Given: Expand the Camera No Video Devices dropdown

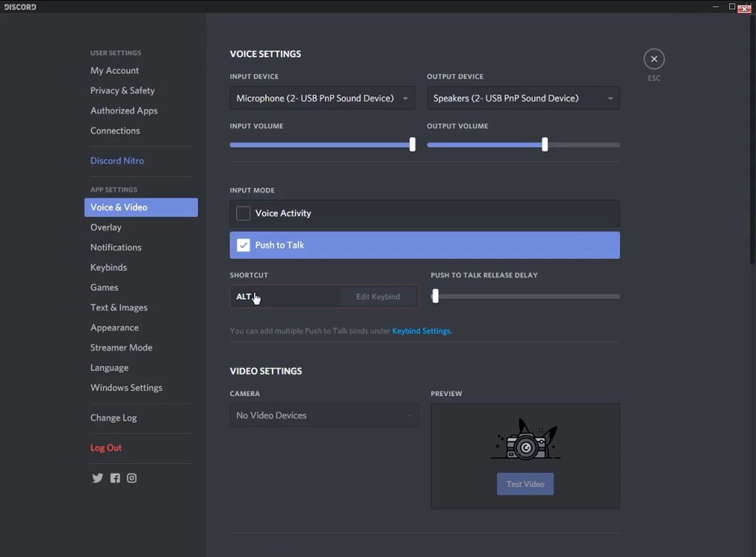Looking at the screenshot, I should click(x=324, y=415).
